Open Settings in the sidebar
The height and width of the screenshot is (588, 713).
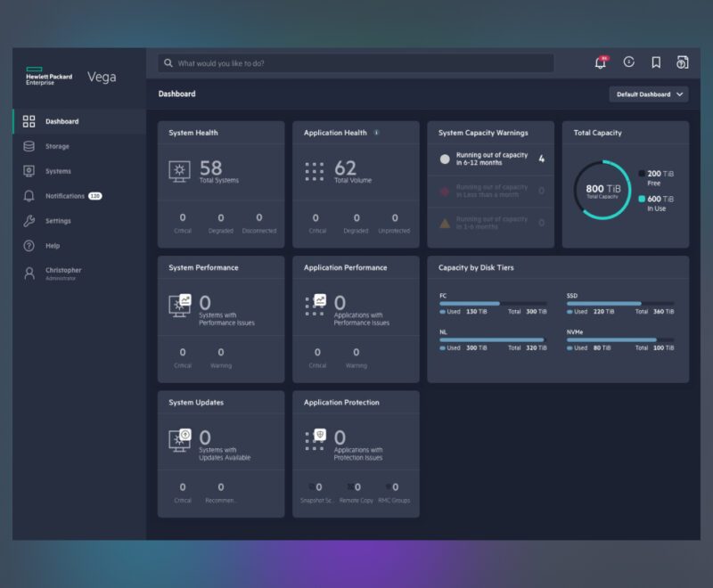[x=79, y=221]
